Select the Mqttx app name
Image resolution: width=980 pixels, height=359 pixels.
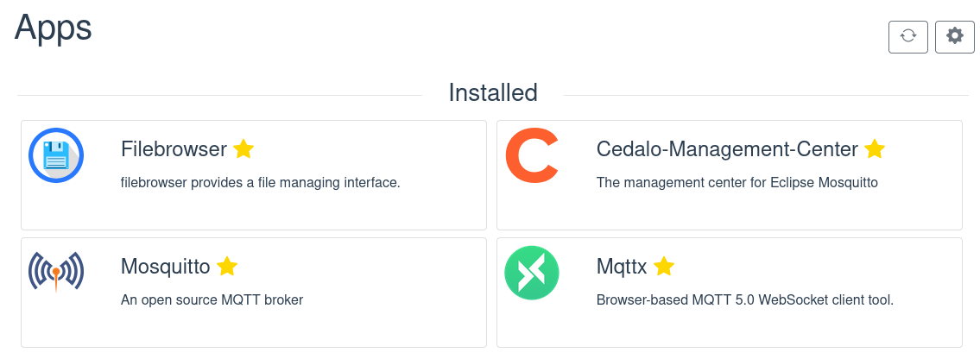tap(622, 267)
